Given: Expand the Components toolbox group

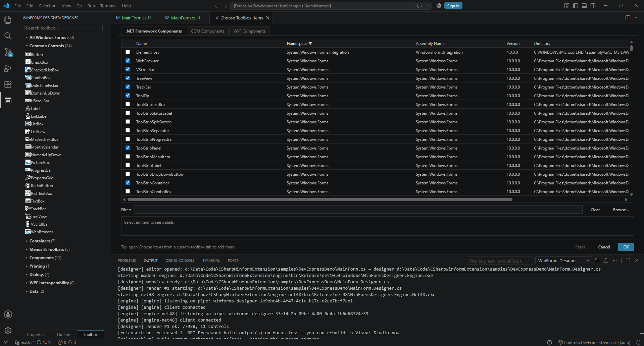Looking at the screenshot, I should [43, 258].
